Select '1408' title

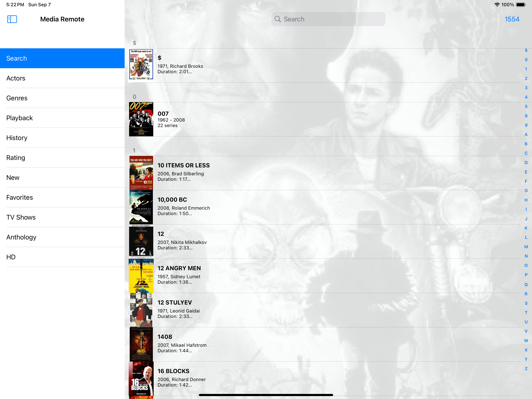(x=165, y=337)
